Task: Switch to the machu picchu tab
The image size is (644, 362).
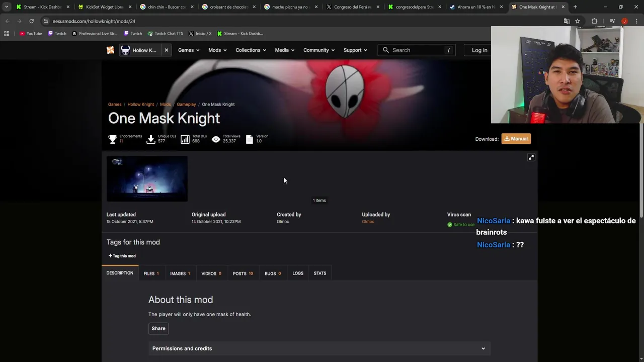Action: 291,7
